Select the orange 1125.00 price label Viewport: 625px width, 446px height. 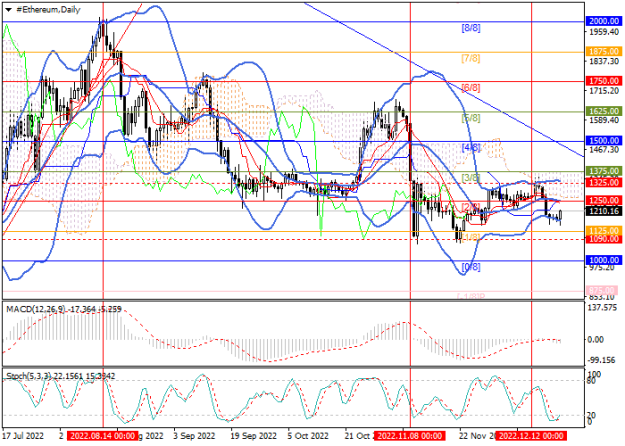point(604,230)
